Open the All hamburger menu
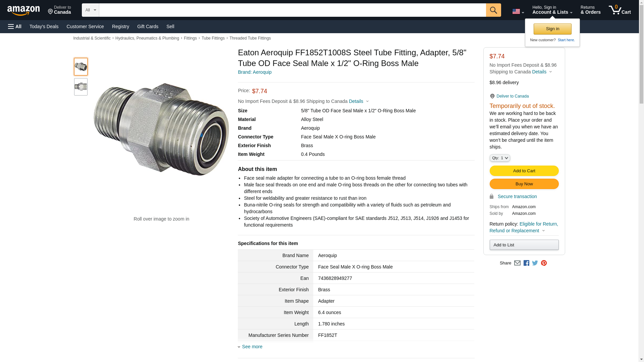 (x=15, y=26)
